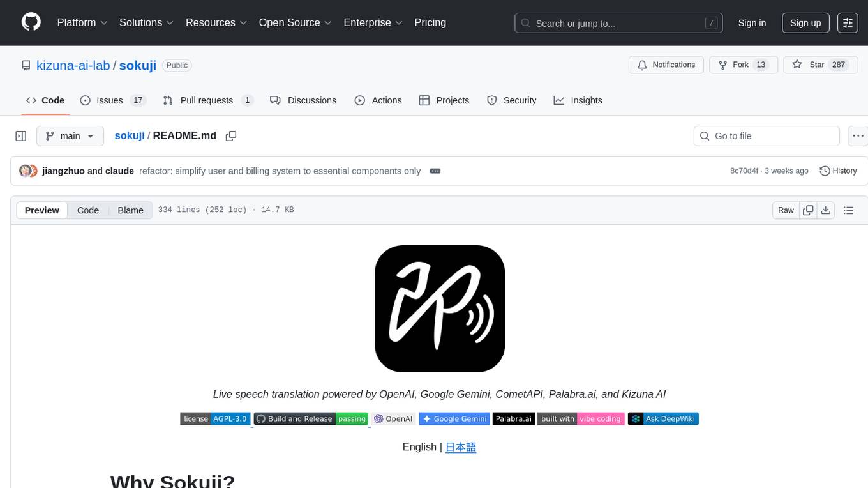Click the OpenAI badge

click(393, 419)
